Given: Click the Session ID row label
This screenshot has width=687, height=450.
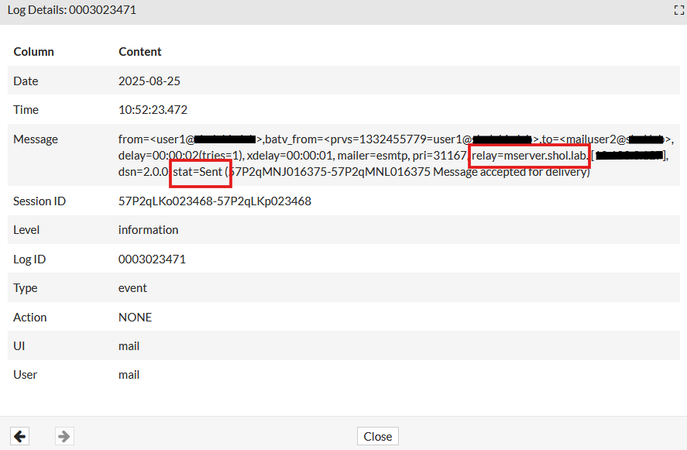Looking at the screenshot, I should pyautogui.click(x=39, y=201).
